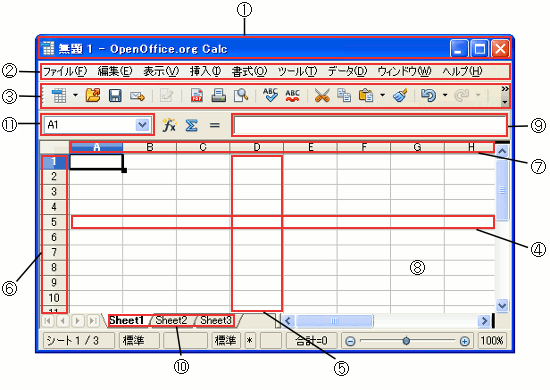
Task: Go to last sheet navigation button
Action: coord(93,321)
